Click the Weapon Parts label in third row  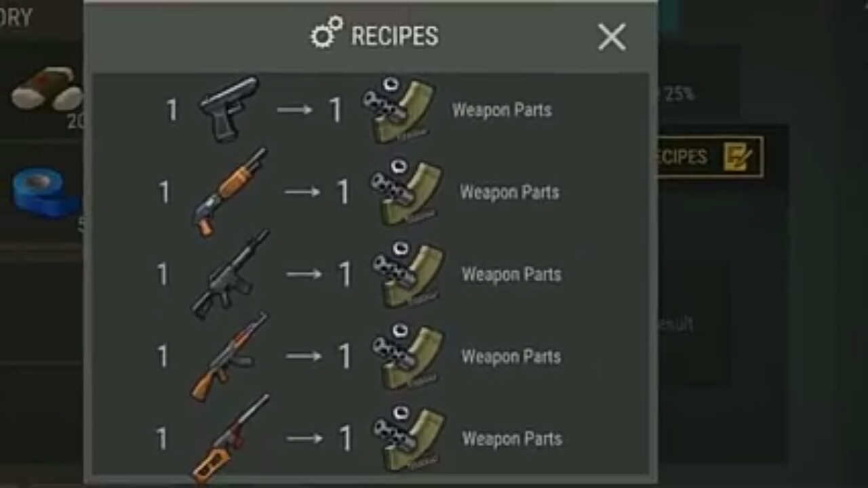(511, 274)
